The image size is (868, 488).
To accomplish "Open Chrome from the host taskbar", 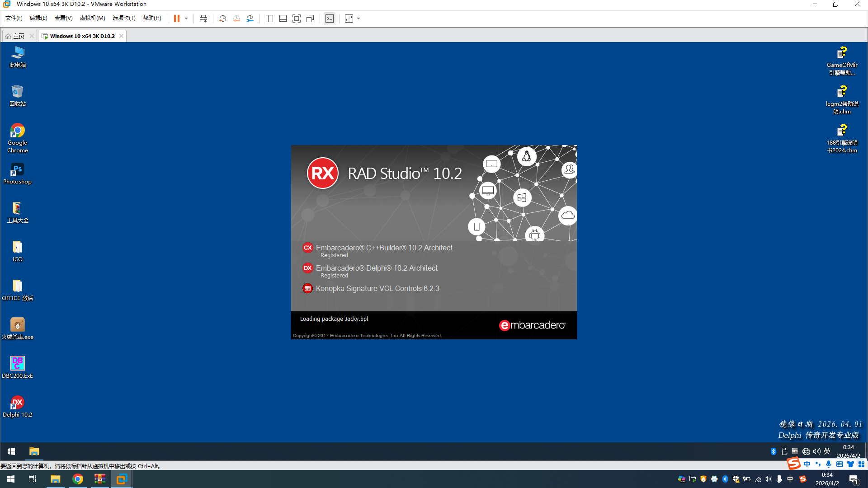I will [x=78, y=479].
